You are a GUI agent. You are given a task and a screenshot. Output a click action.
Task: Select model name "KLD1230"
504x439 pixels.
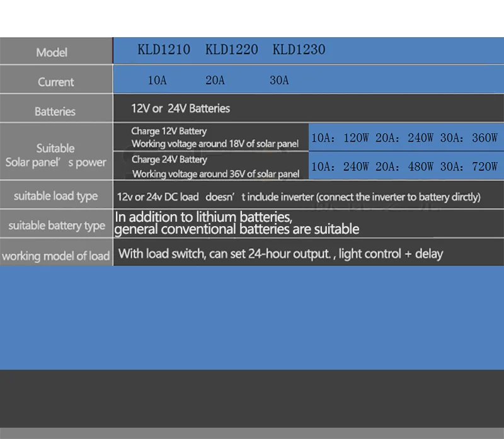click(x=299, y=50)
